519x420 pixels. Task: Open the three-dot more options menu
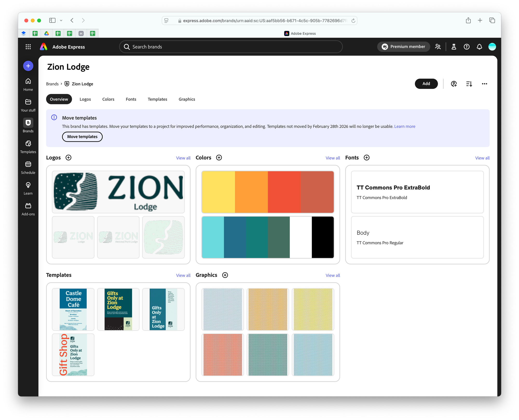pyautogui.click(x=484, y=84)
